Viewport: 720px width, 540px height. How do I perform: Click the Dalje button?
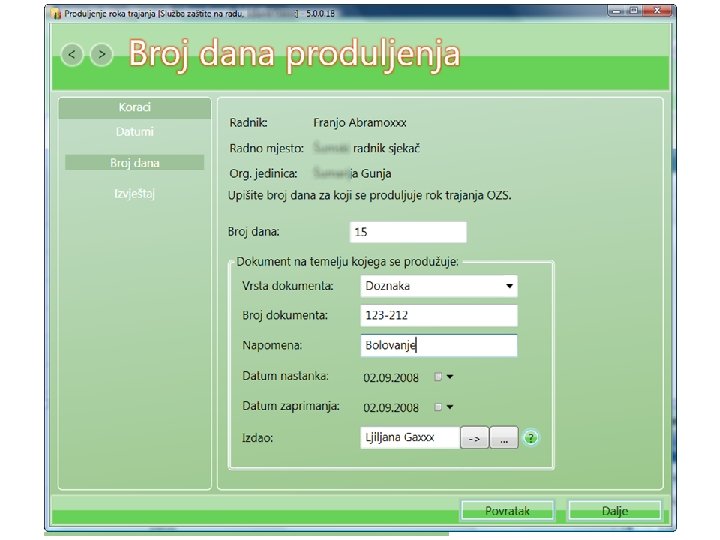pyautogui.click(x=614, y=511)
